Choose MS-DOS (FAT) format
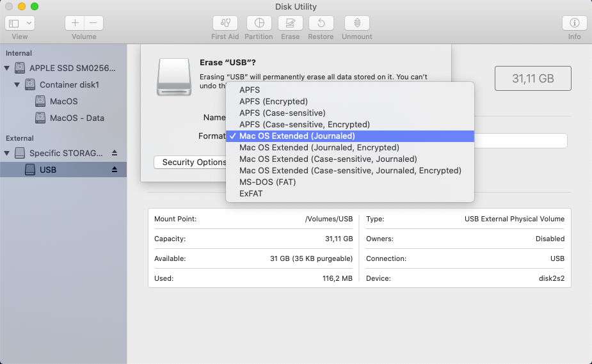The image size is (592, 364). pyautogui.click(x=350, y=182)
